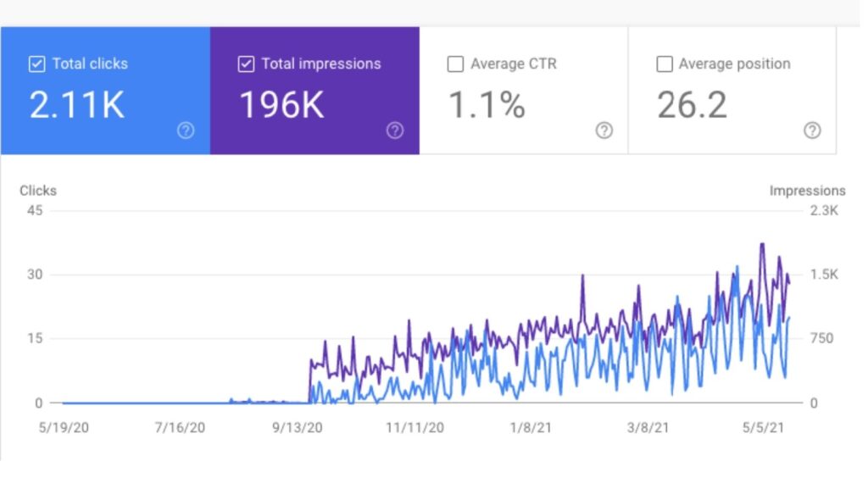Click the Impressions axis title

(x=807, y=191)
